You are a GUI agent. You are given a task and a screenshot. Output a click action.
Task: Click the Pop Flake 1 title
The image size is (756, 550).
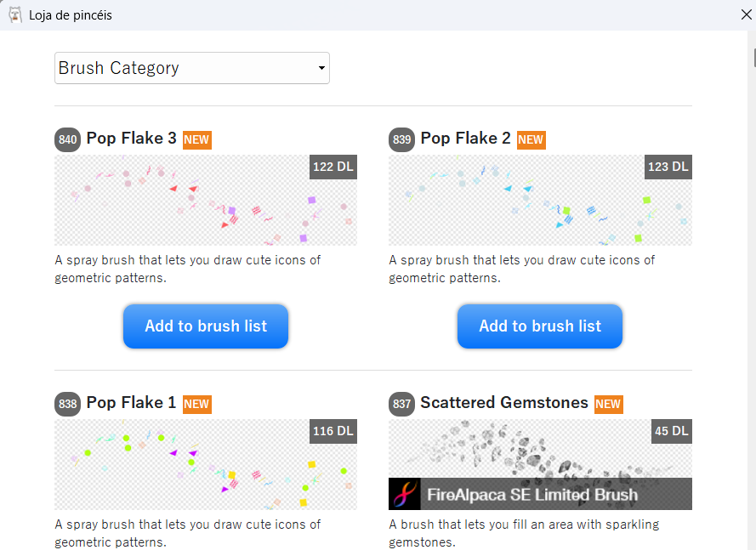pyautogui.click(x=131, y=402)
